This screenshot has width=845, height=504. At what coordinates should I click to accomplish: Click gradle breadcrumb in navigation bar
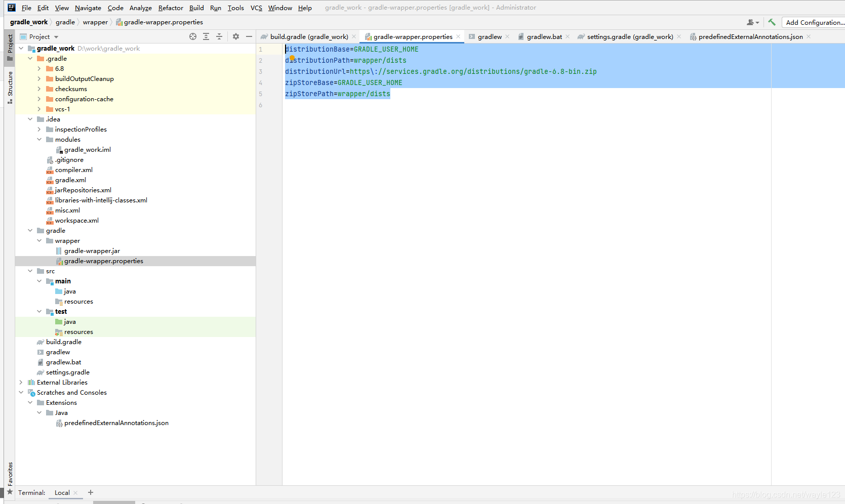[65, 22]
